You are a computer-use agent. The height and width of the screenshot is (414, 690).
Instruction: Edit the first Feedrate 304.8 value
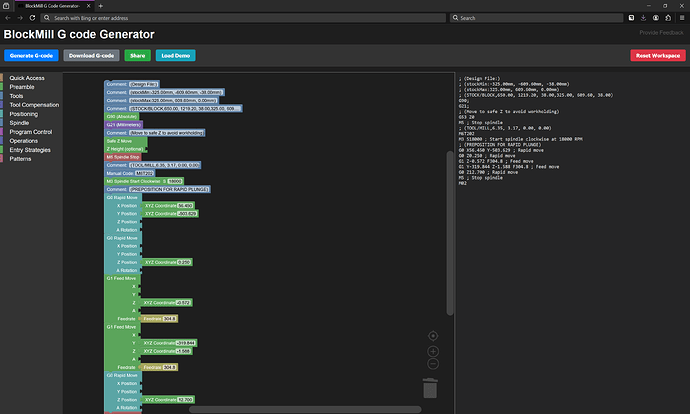tap(169, 319)
